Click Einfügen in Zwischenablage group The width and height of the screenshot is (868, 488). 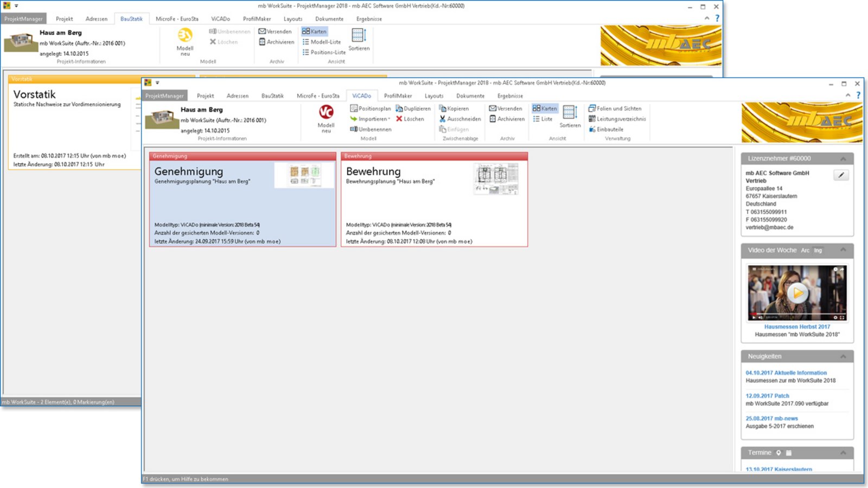(x=454, y=129)
